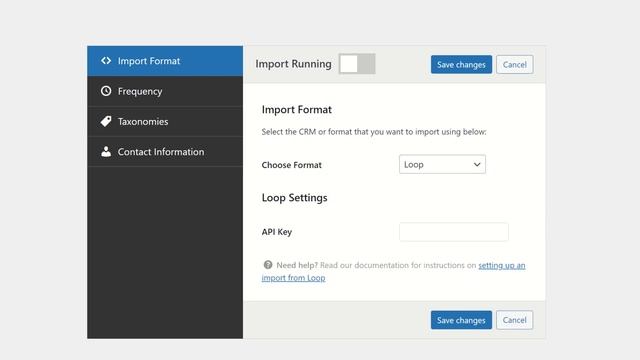
Task: Switch to the Frequency tab
Action: [165, 91]
